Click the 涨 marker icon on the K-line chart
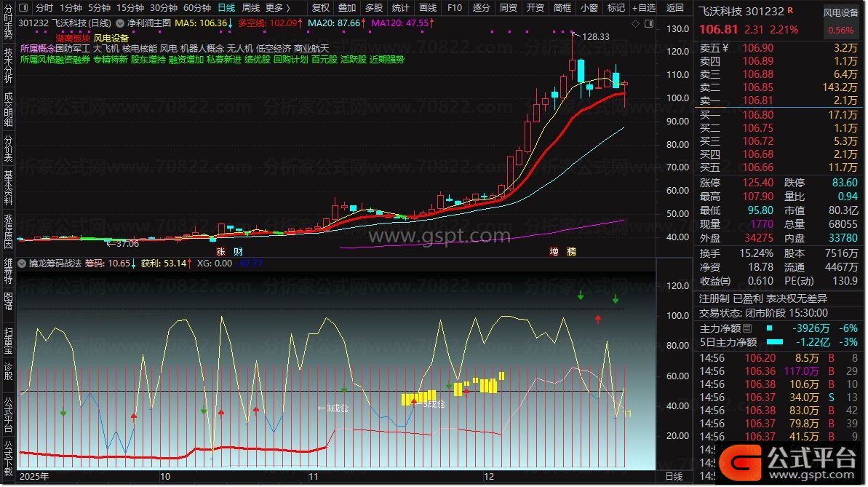This screenshot has width=868, height=487. (x=218, y=251)
